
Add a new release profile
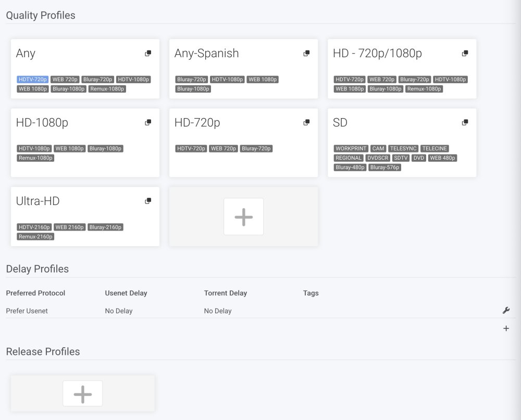(83, 394)
